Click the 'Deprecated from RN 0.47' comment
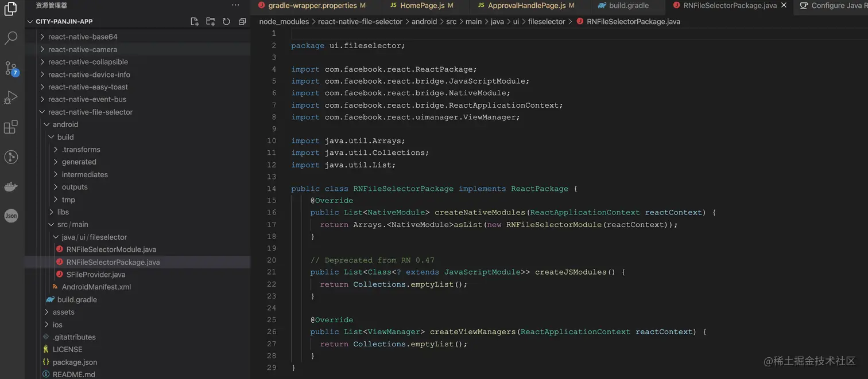This screenshot has width=868, height=379. [372, 260]
